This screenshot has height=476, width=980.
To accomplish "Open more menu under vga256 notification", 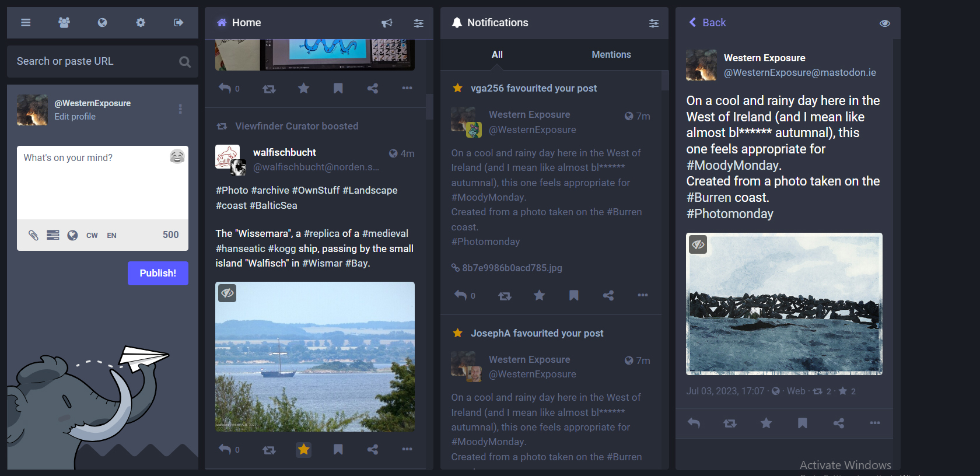I will pyautogui.click(x=643, y=295).
